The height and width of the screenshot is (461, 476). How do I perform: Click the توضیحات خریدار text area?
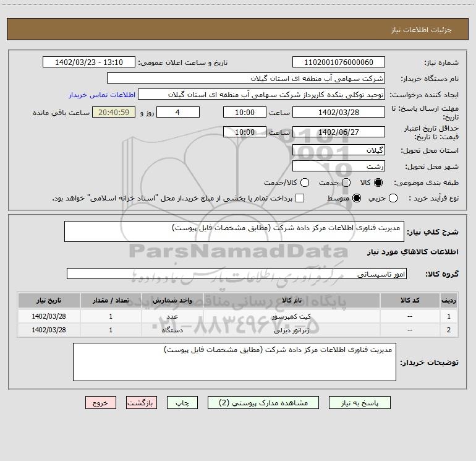234,362
